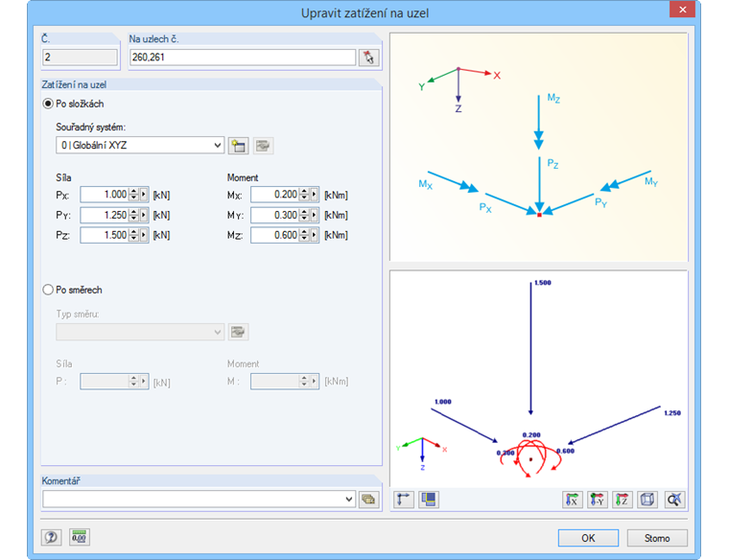Screen dimensions: 729x560
Task: Open the help icon button
Action: pyautogui.click(x=51, y=538)
